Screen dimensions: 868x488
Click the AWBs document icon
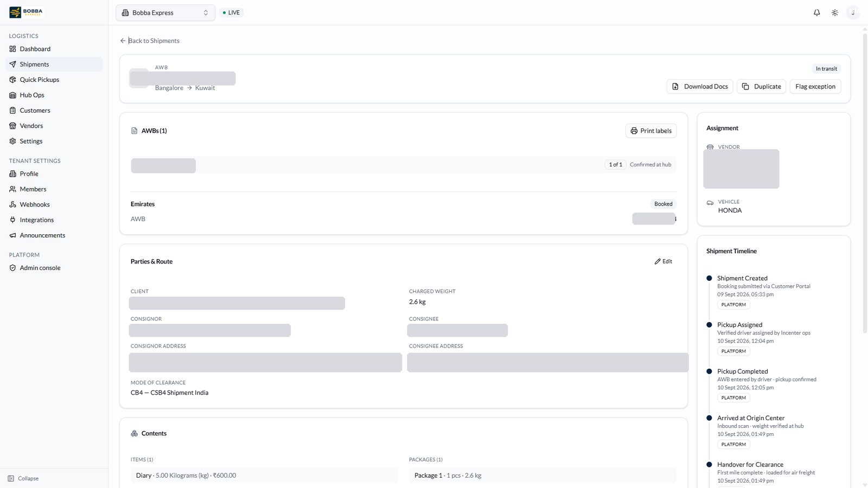point(135,131)
